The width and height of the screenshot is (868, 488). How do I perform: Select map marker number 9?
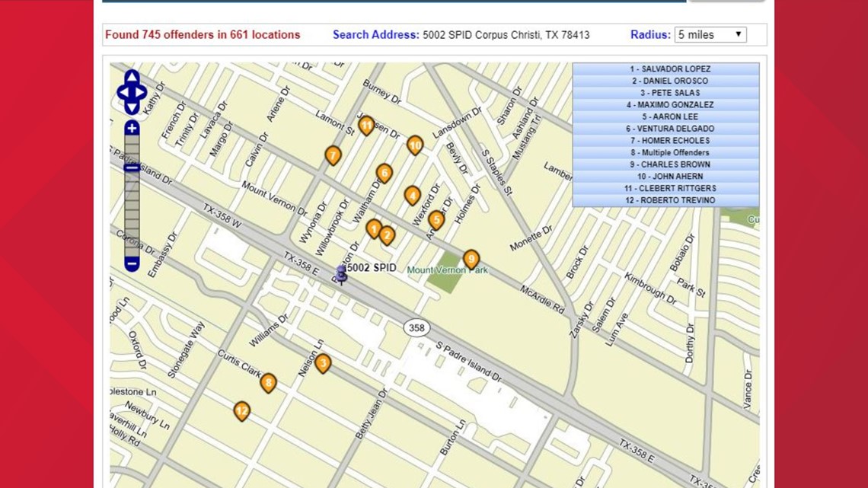(x=471, y=259)
